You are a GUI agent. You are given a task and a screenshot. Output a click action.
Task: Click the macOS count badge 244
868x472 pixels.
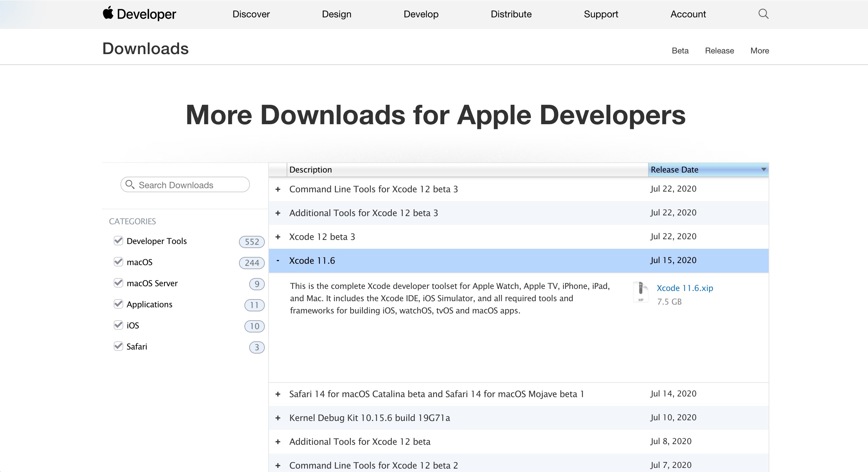pyautogui.click(x=252, y=263)
